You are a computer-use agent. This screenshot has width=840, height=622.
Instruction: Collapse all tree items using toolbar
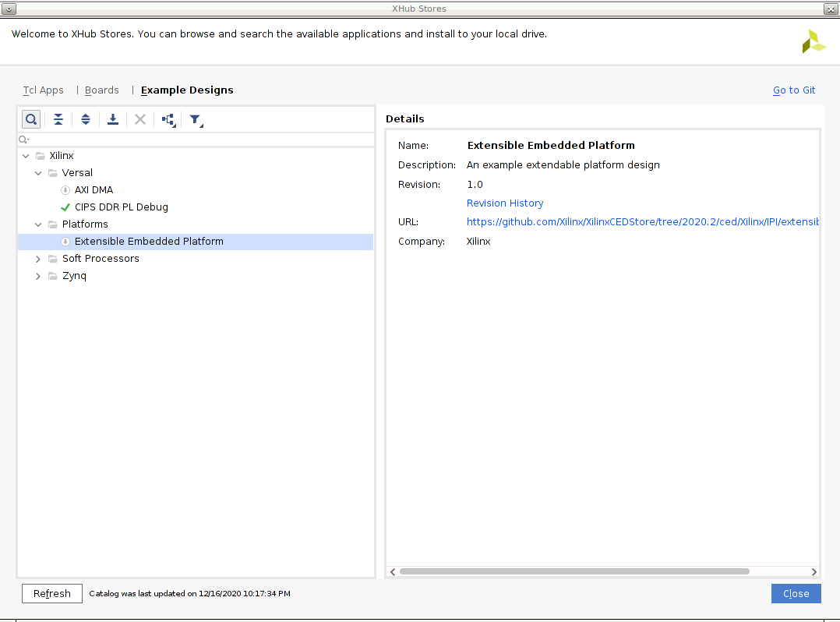58,119
